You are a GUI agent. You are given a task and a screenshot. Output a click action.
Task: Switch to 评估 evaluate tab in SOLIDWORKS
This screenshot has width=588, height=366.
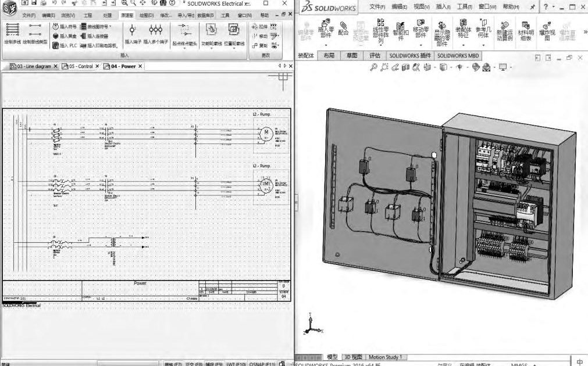(375, 55)
